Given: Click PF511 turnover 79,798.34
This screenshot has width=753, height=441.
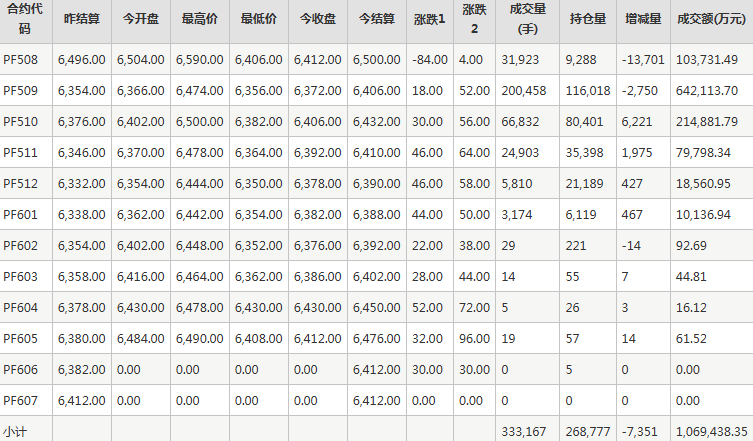Looking at the screenshot, I should (x=704, y=152).
